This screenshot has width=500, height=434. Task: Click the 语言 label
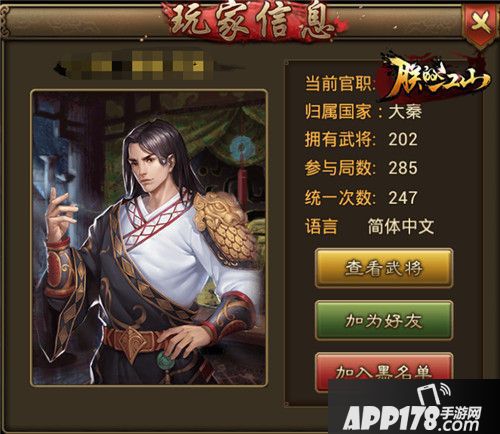click(x=321, y=227)
